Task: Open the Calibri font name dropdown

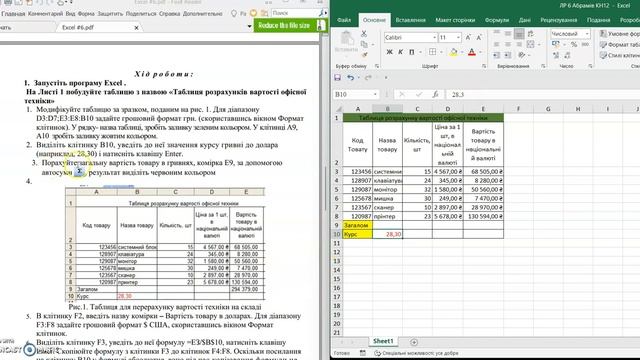Action: [x=435, y=38]
